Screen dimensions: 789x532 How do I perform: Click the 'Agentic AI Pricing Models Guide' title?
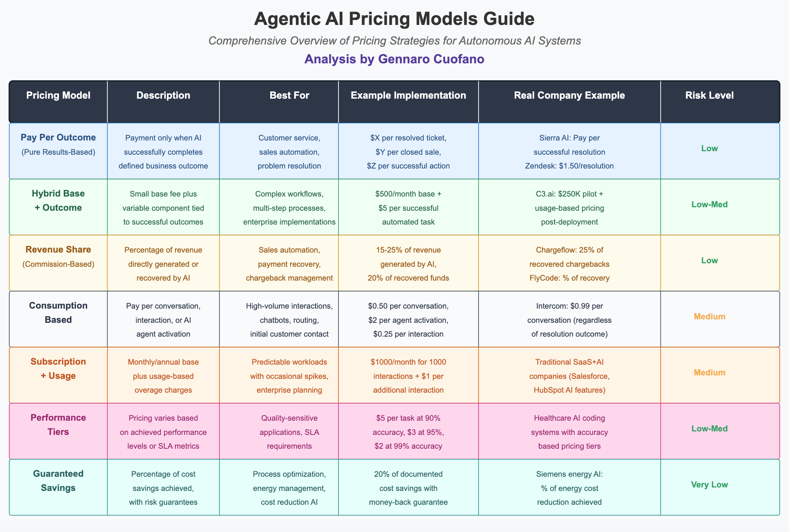point(394,19)
